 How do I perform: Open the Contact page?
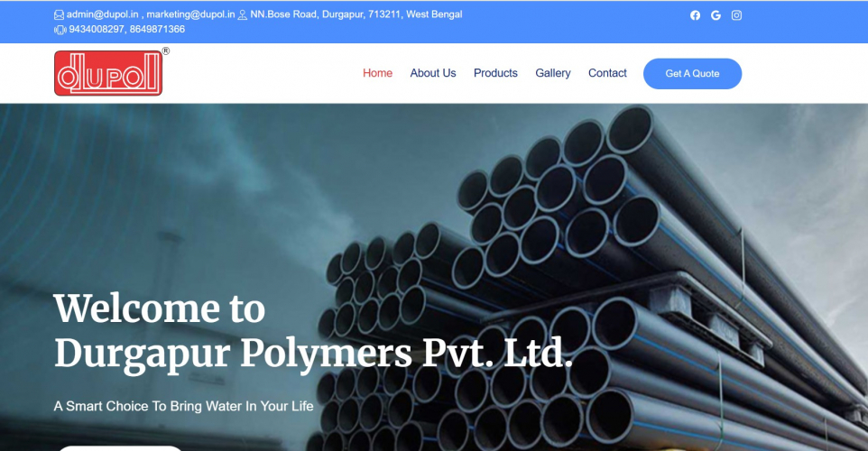[607, 73]
